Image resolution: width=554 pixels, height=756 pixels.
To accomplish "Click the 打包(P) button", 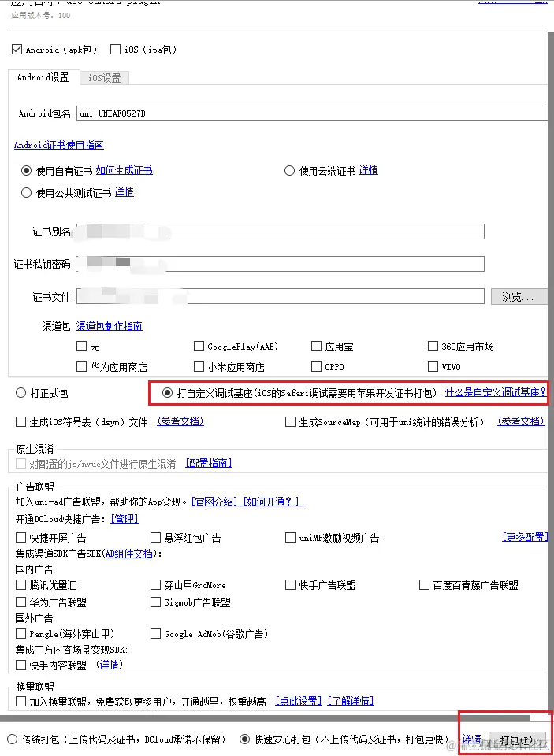I will pos(517,739).
